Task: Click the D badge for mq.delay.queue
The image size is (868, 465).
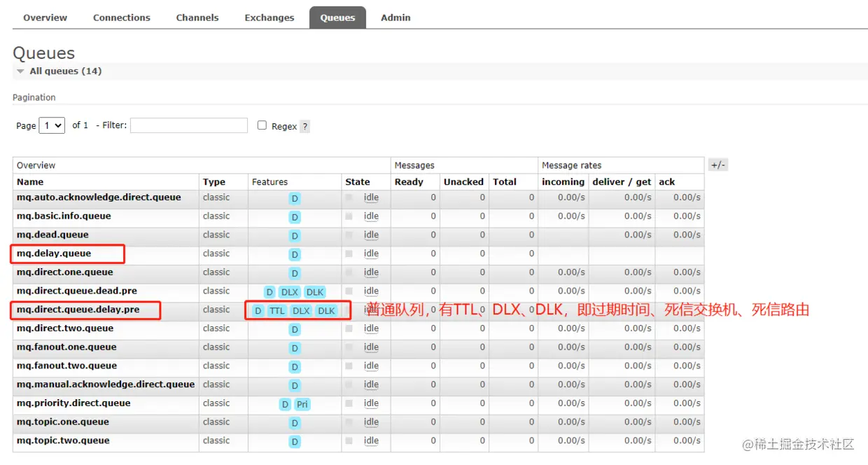Action: (295, 255)
